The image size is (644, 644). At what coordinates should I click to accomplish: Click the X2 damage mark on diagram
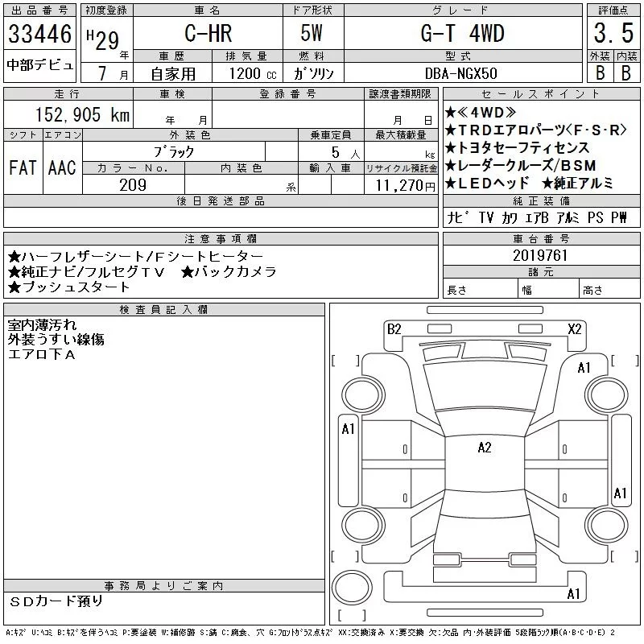click(x=575, y=329)
